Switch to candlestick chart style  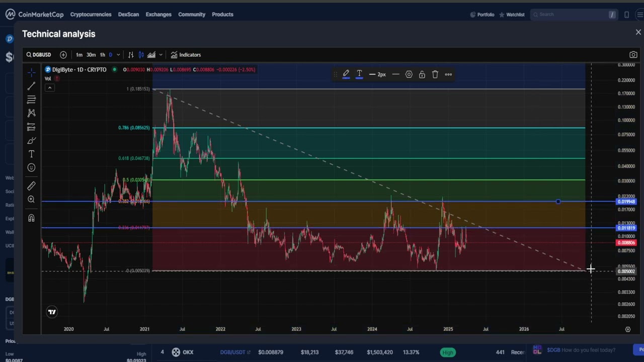tap(141, 55)
